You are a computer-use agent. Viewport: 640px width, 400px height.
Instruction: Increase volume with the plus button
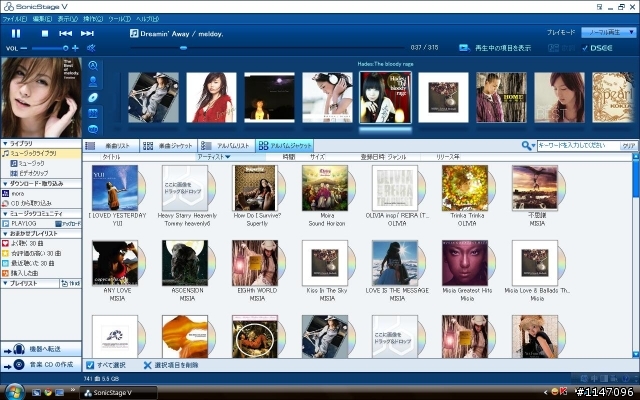[x=75, y=48]
